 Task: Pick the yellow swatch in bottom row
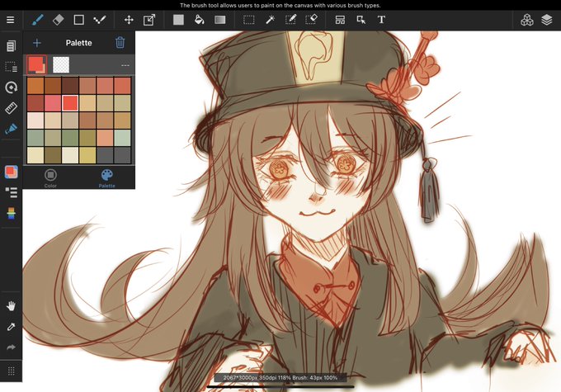click(87, 155)
